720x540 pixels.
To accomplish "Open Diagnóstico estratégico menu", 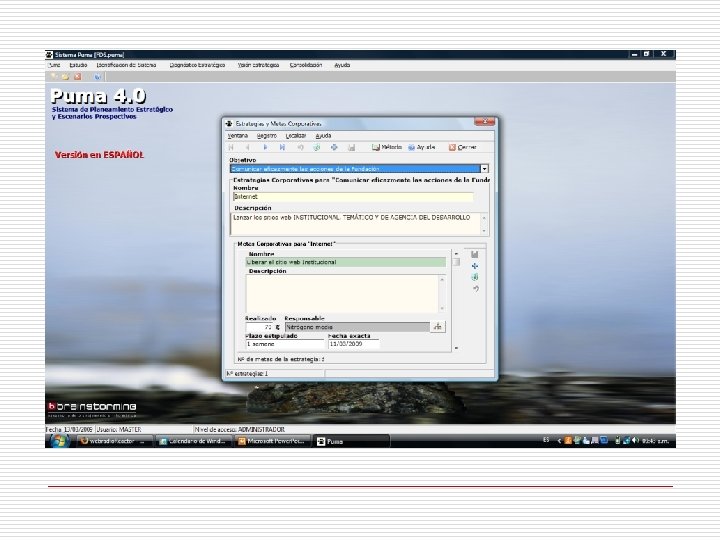I will pos(197,65).
